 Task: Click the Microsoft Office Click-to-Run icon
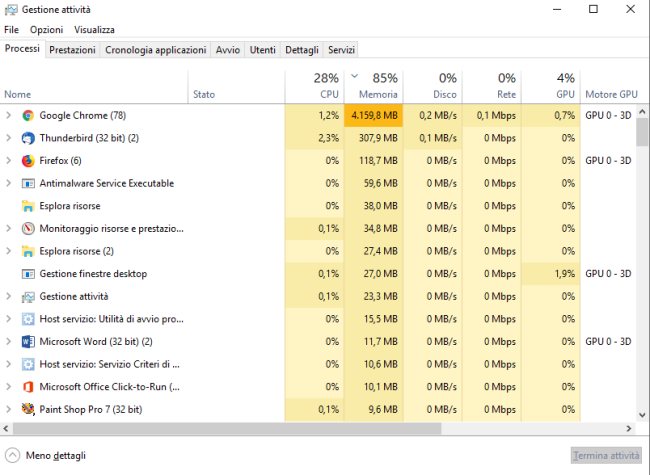(x=28, y=386)
